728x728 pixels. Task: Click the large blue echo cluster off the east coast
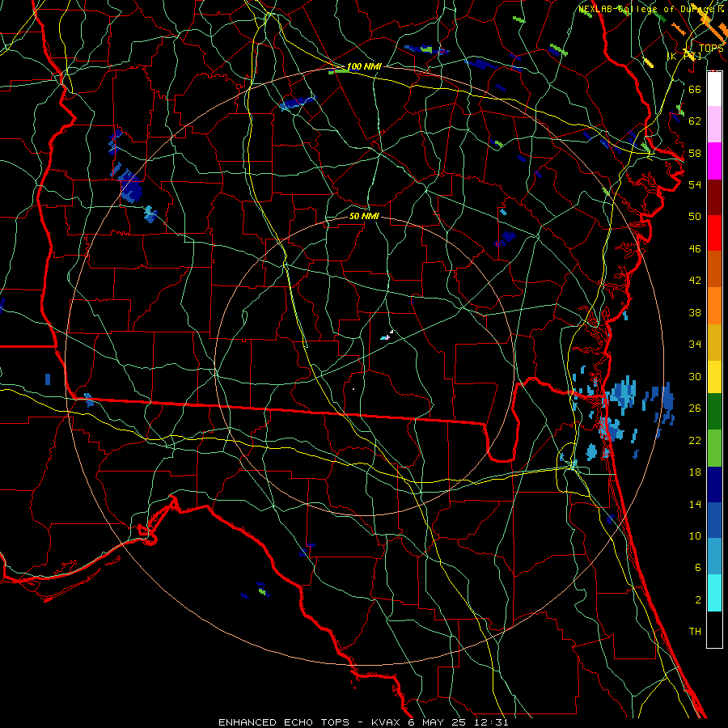621,395
